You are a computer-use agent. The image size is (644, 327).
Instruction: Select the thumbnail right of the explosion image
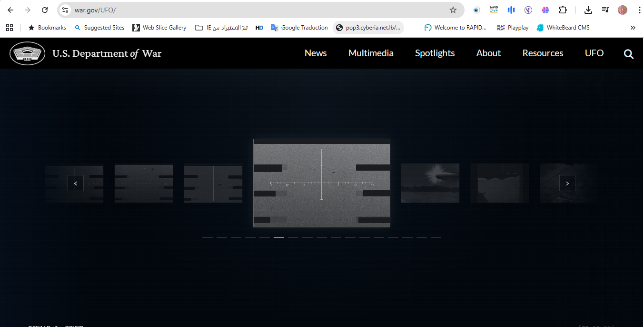tap(500, 183)
